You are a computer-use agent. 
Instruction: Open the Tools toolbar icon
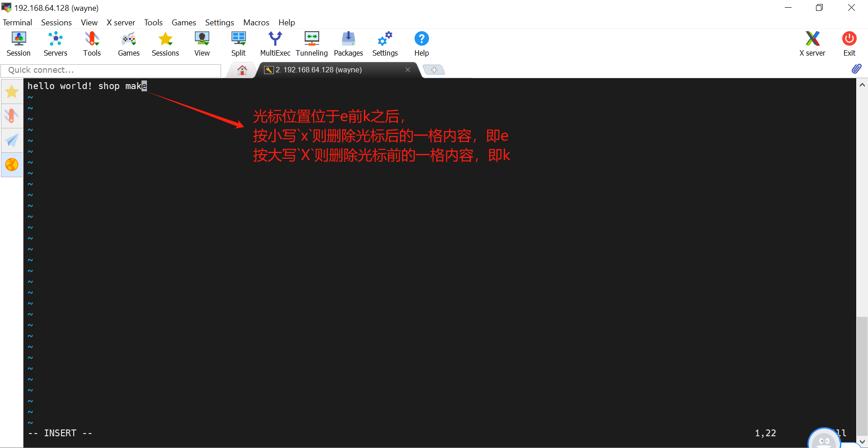(92, 44)
